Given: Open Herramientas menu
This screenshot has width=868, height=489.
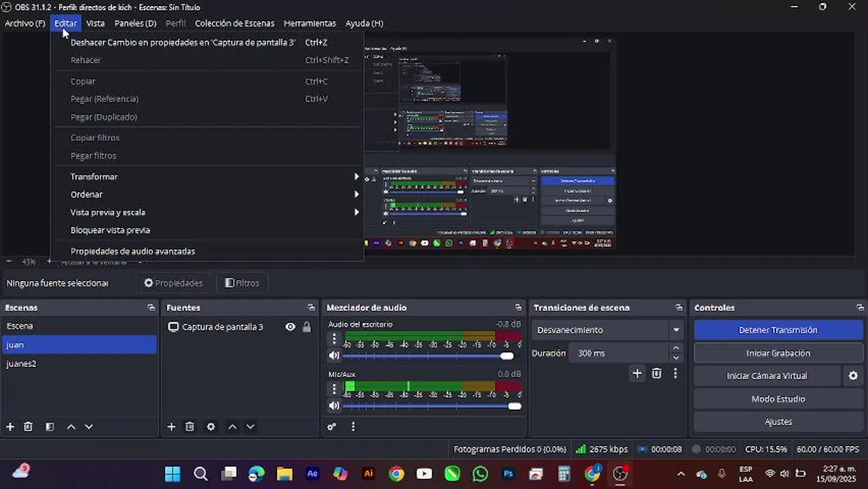Looking at the screenshot, I should point(310,23).
